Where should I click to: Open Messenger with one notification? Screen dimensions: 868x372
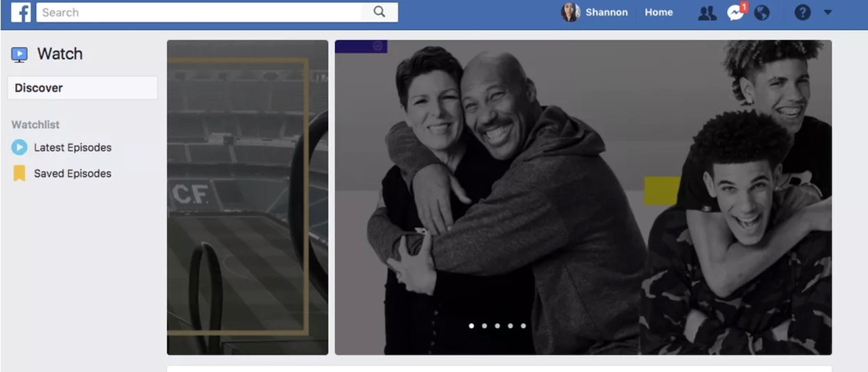(736, 12)
